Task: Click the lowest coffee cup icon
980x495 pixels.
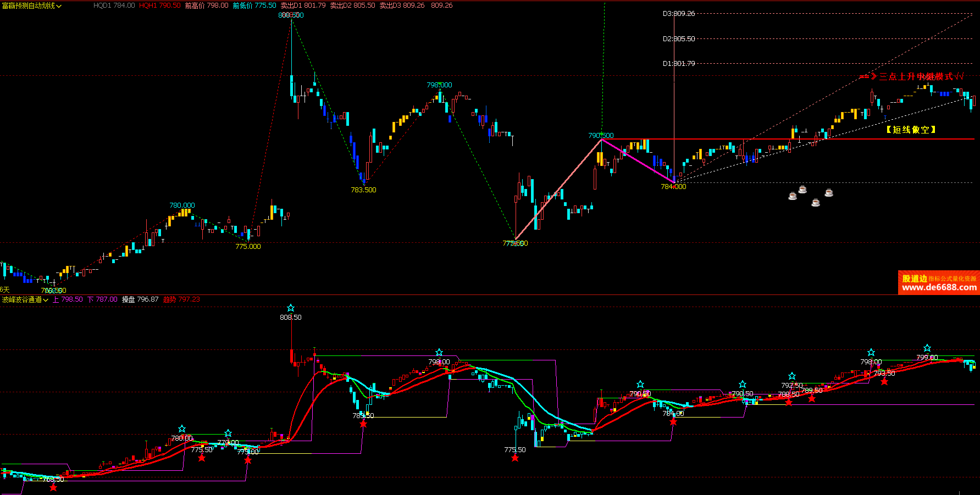Action: pos(816,203)
